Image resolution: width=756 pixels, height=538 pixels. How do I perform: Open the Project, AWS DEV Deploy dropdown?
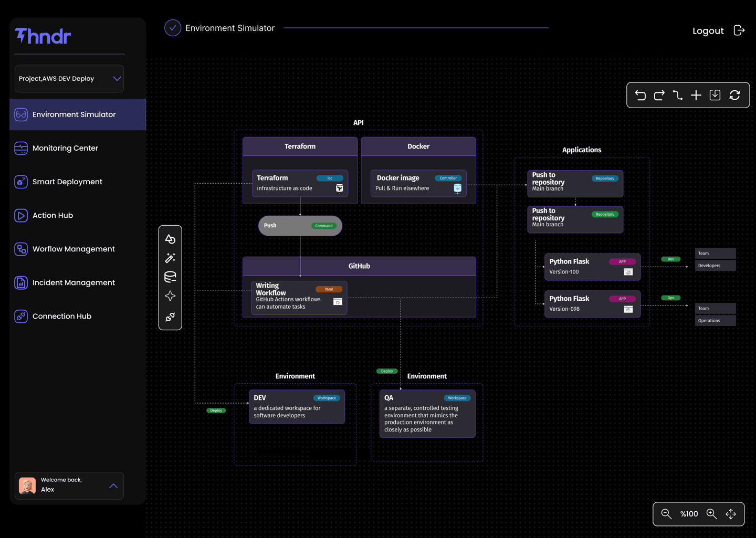pos(69,79)
